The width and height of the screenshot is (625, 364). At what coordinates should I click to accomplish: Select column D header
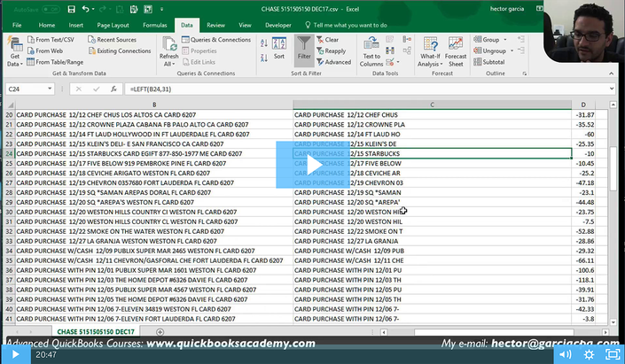[583, 105]
